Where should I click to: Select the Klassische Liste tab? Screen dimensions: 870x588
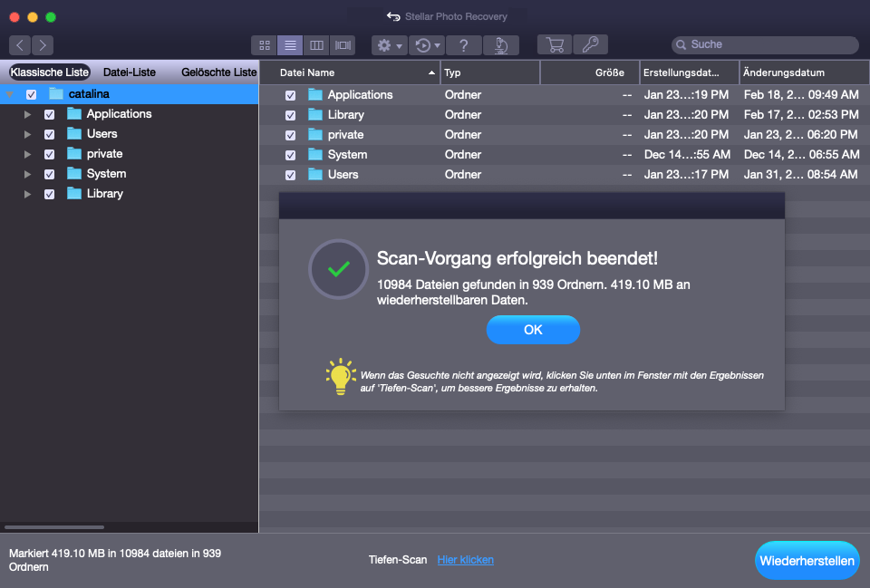[x=49, y=72]
